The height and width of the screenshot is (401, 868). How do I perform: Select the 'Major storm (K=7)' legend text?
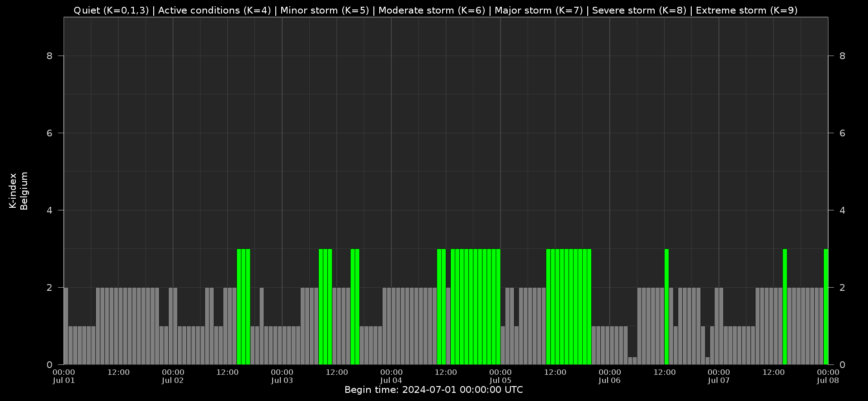(538, 10)
